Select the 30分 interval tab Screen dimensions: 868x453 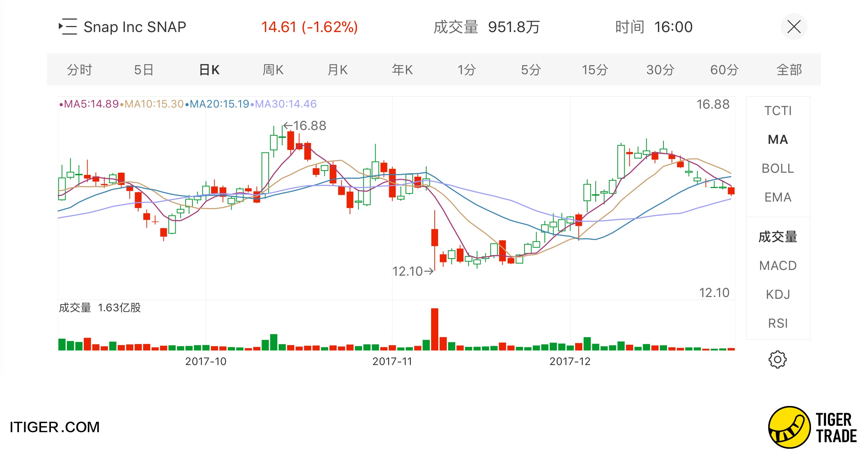pos(660,70)
